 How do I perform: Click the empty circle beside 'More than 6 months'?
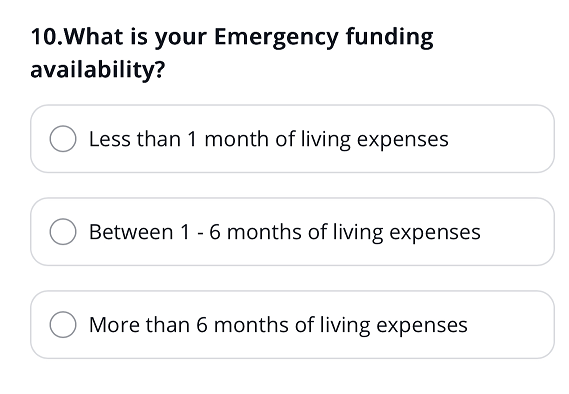coord(63,324)
